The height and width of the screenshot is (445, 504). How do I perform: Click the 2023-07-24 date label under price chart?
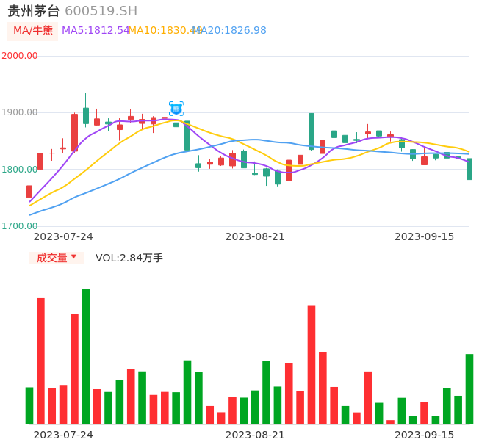click(63, 236)
